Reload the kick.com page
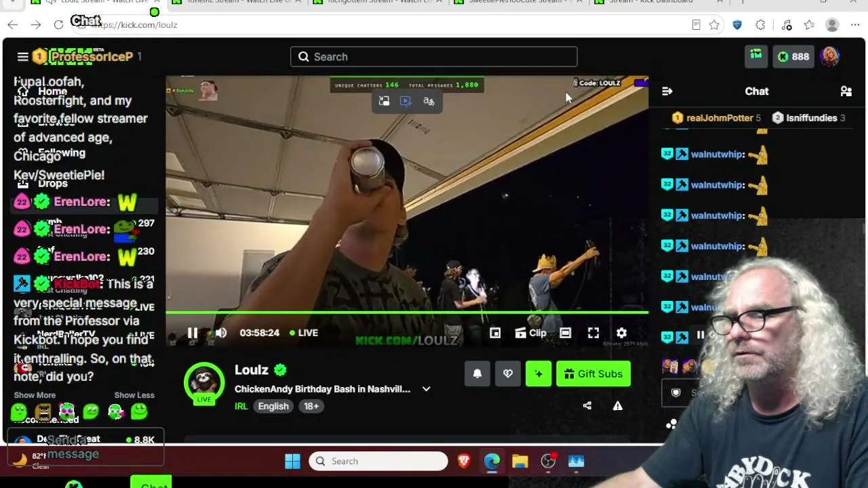 [59, 25]
